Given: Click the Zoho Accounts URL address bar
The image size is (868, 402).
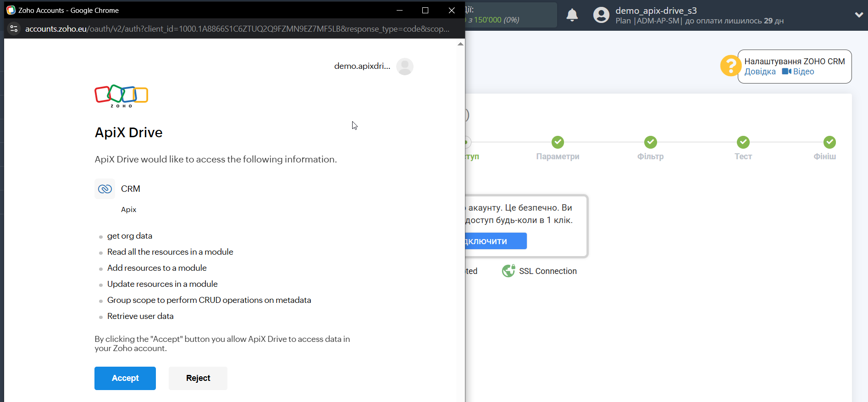Looking at the screenshot, I should tap(237, 28).
